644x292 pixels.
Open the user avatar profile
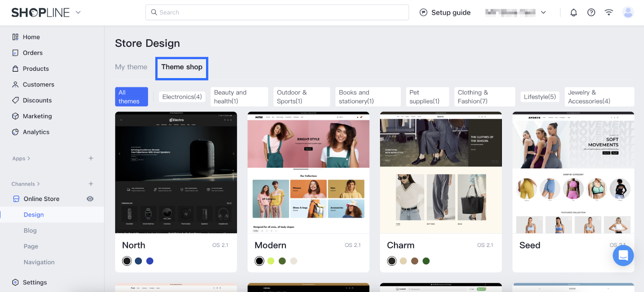click(x=628, y=12)
